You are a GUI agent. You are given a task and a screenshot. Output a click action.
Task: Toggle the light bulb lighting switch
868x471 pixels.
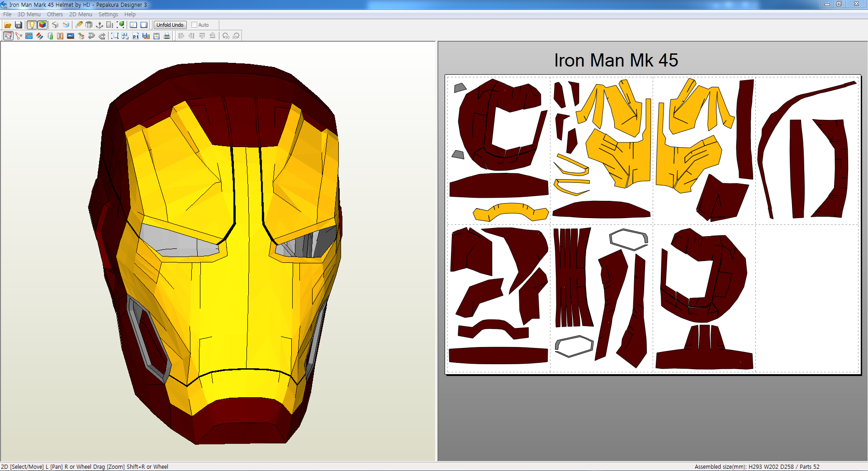point(32,25)
